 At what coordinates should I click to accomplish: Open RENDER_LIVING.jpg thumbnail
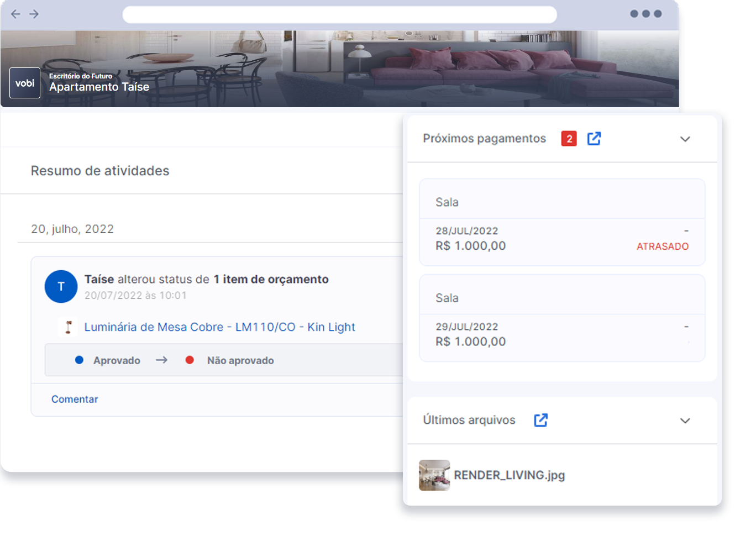click(x=434, y=475)
